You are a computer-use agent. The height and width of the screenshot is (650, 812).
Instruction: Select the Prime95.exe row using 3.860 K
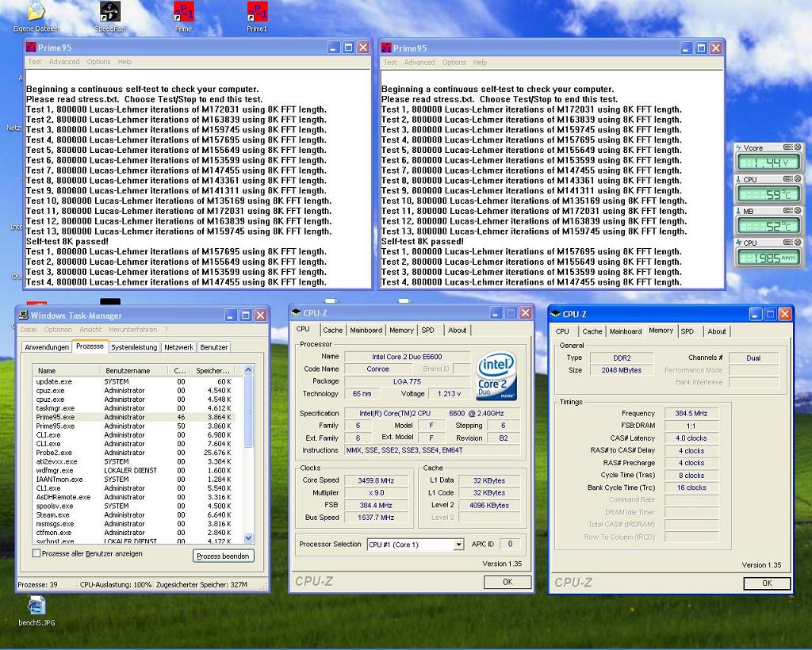click(134, 426)
